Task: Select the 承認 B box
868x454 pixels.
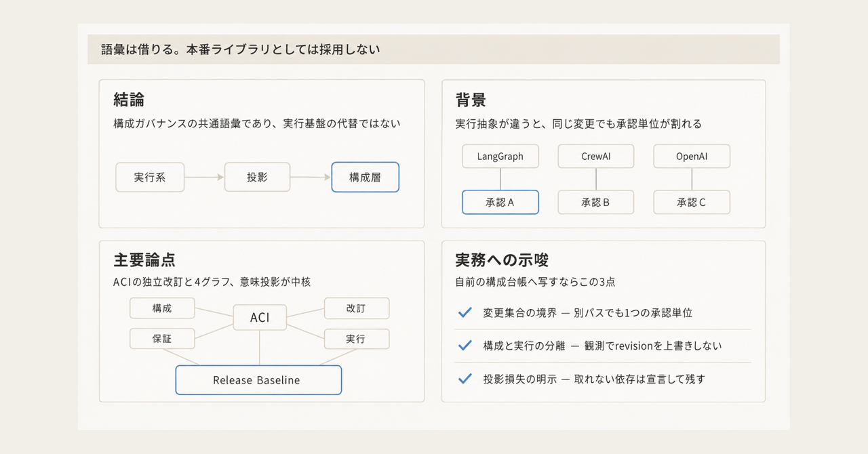Action: click(596, 202)
